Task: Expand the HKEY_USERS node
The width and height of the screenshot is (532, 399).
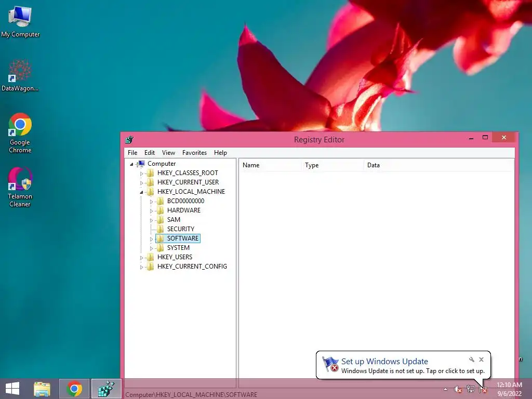Action: 141,258
